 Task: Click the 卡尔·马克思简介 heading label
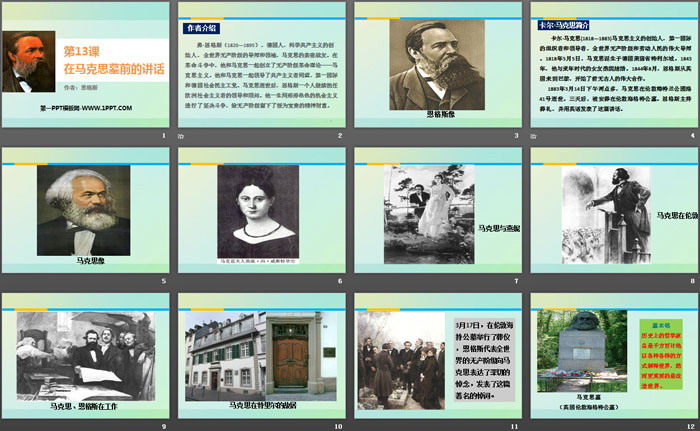564,25
